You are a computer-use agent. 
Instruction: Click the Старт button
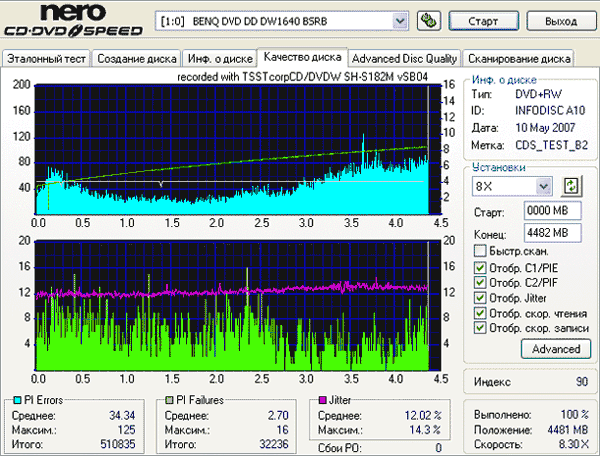[x=483, y=21]
